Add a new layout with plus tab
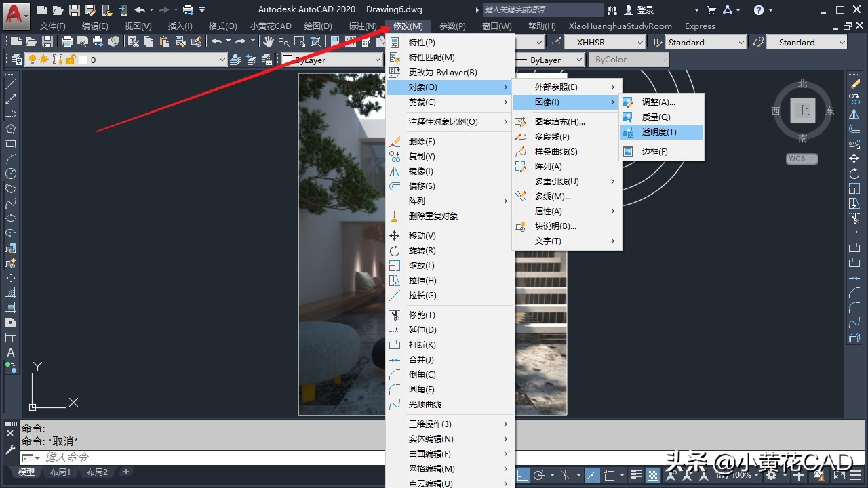Image resolution: width=868 pixels, height=488 pixels. point(125,472)
